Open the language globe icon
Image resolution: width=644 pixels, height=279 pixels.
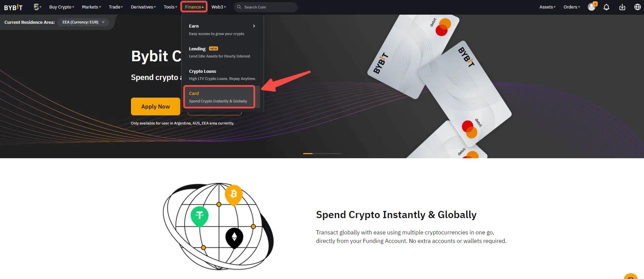click(638, 7)
